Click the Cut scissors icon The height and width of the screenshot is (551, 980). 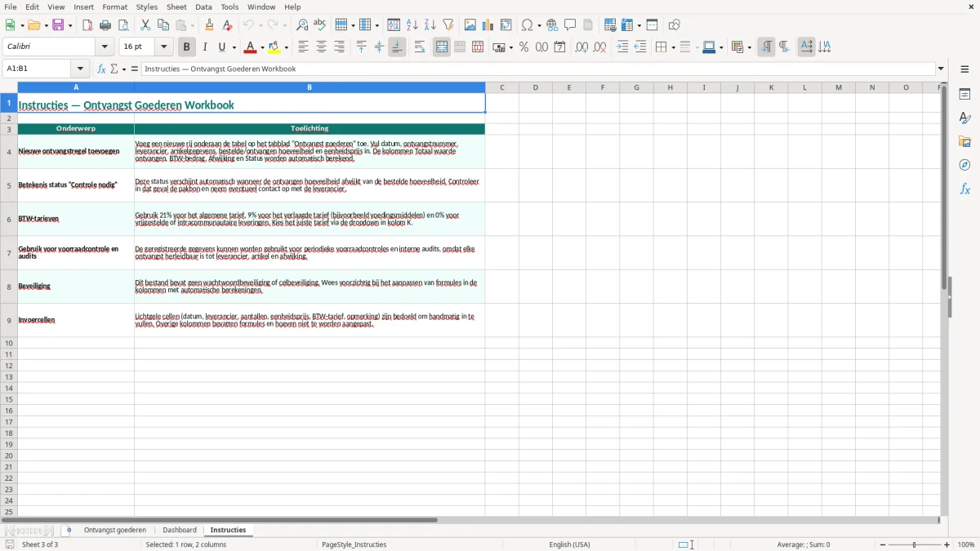click(145, 25)
